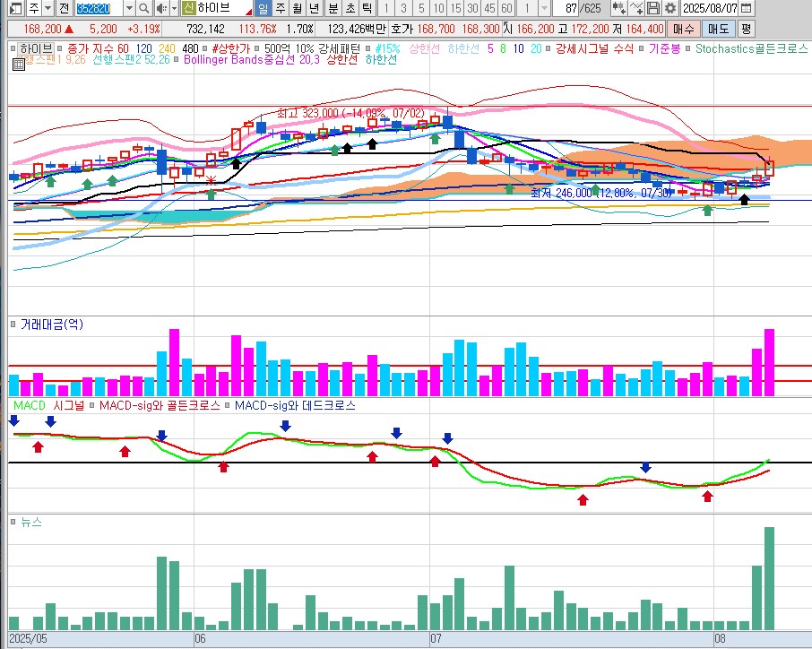Toggle the #상한가 indicator marker
Image resolution: width=812 pixels, height=649 pixels.
[205, 48]
